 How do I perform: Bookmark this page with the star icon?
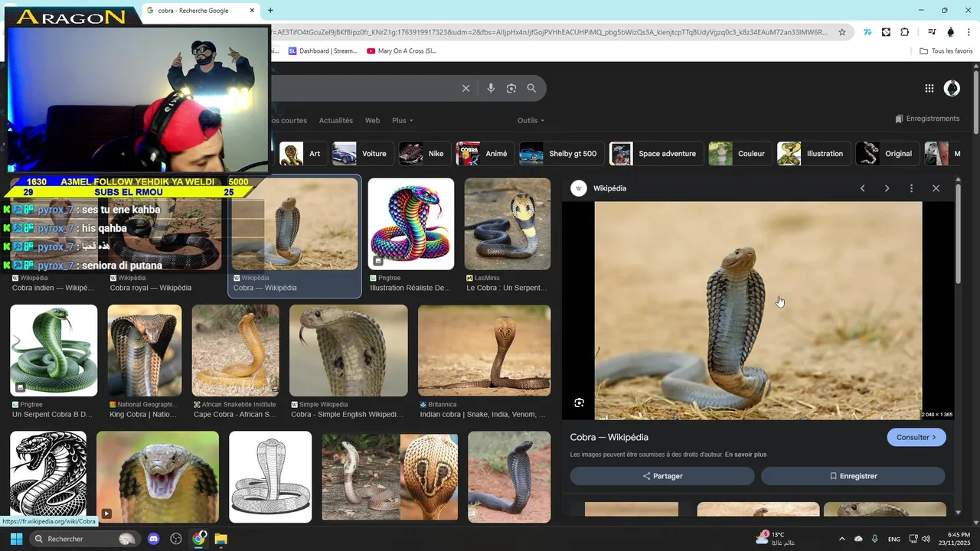[842, 32]
